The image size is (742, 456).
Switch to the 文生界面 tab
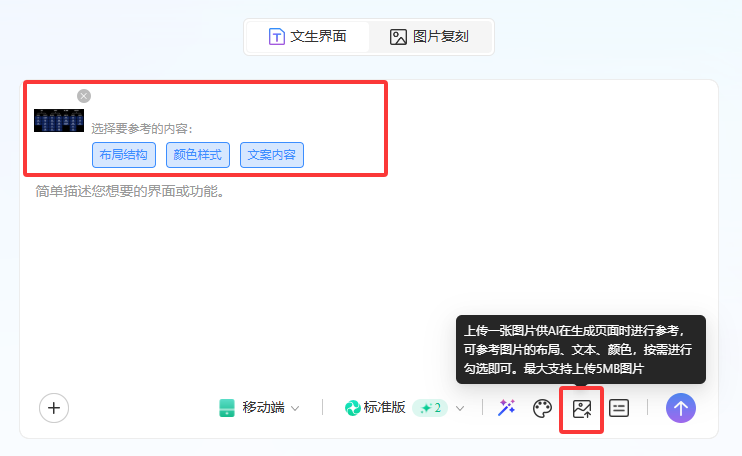click(x=308, y=37)
